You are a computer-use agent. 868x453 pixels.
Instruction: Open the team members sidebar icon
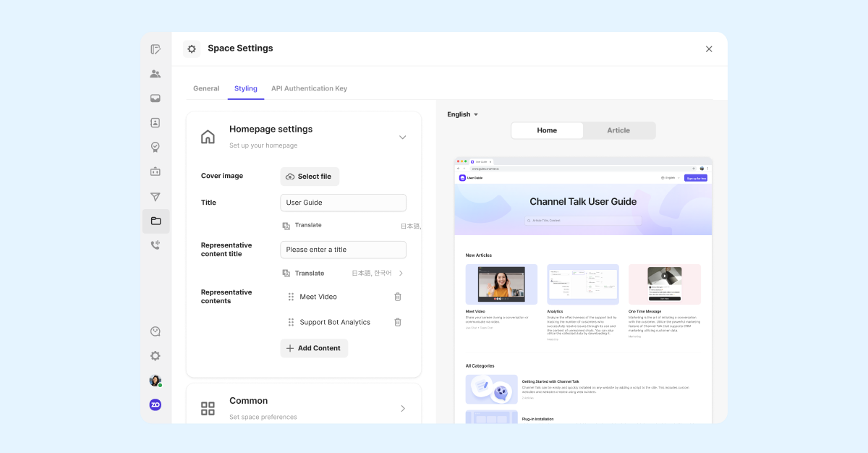click(156, 74)
